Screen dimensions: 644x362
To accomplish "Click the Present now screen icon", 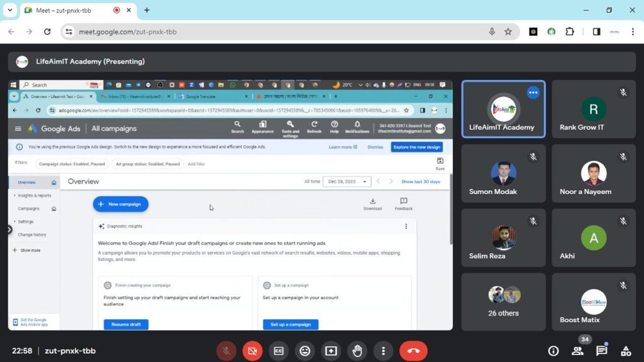I will pos(331,351).
